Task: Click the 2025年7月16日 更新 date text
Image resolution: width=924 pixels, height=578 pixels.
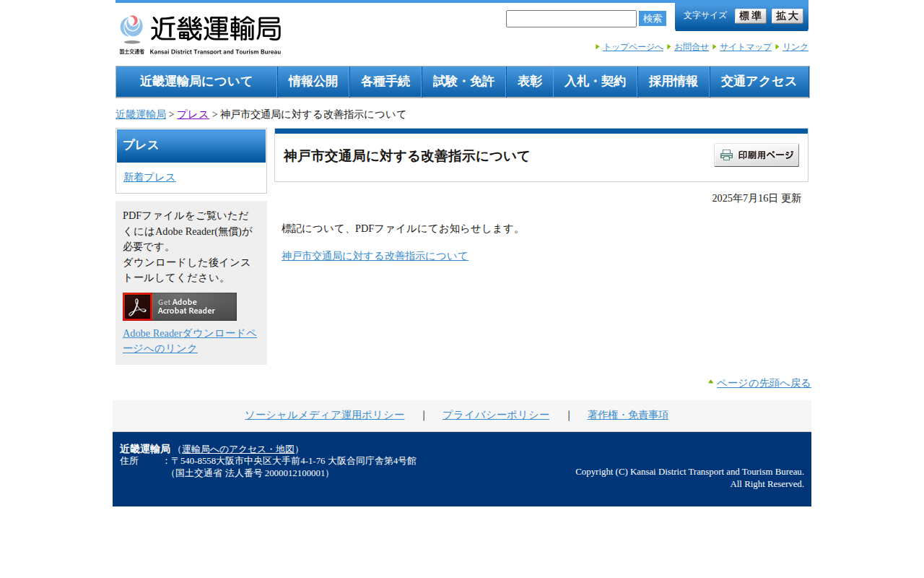Action: click(757, 198)
